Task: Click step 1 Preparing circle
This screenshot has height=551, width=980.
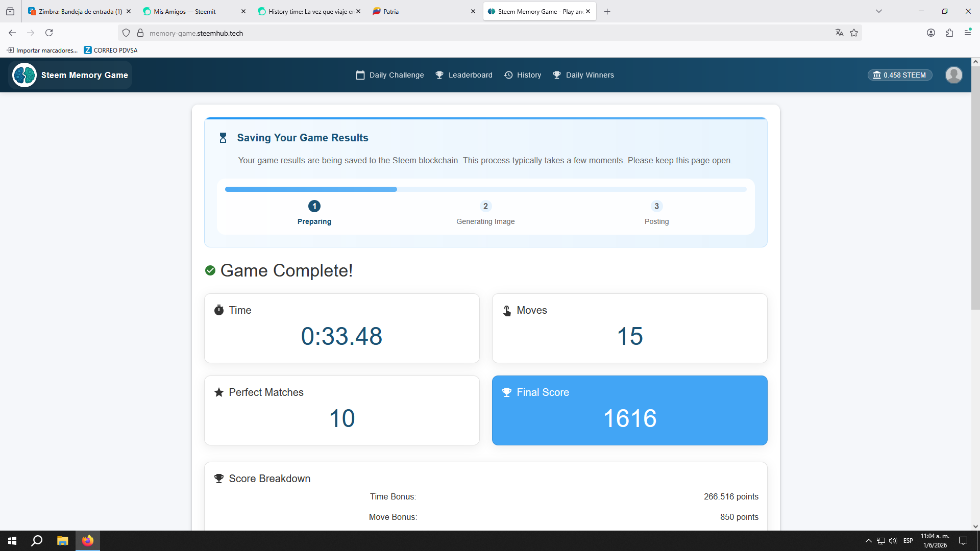Action: 314,206
